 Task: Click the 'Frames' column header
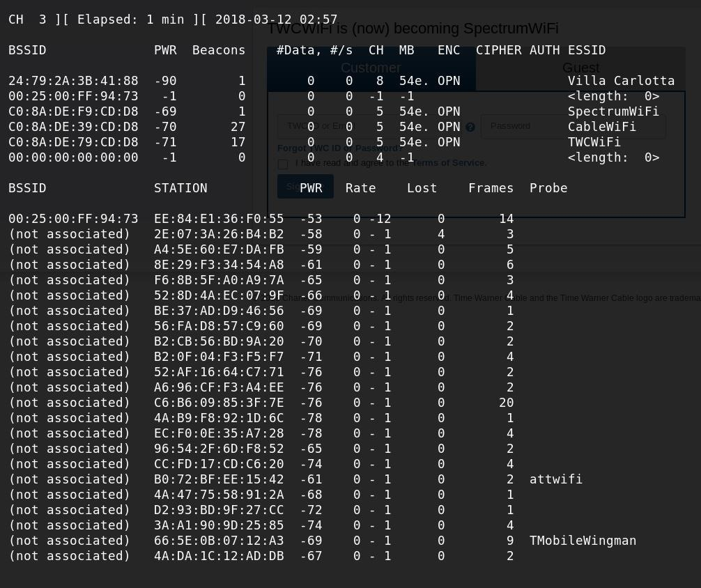pyautogui.click(x=491, y=188)
